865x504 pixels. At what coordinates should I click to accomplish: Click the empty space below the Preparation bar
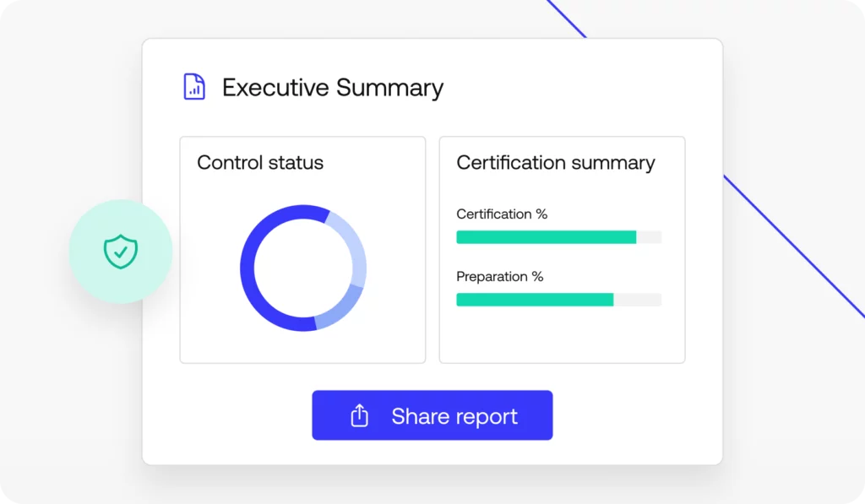point(561,336)
